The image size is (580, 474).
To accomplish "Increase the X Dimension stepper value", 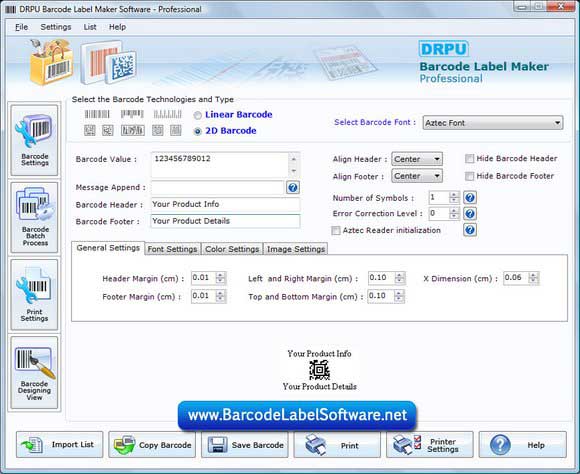I will click(533, 275).
